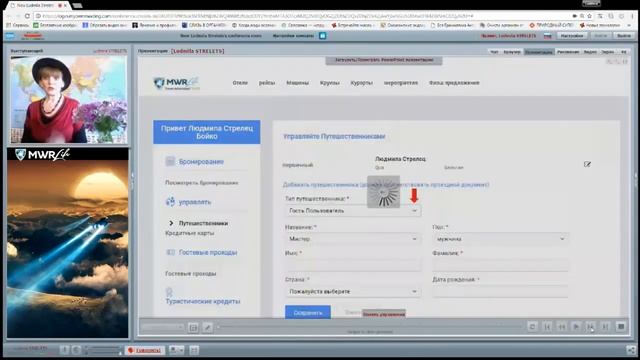Open the dropdown in presentation bottom toolbar
This screenshot has height=360, width=640.
[162, 327]
